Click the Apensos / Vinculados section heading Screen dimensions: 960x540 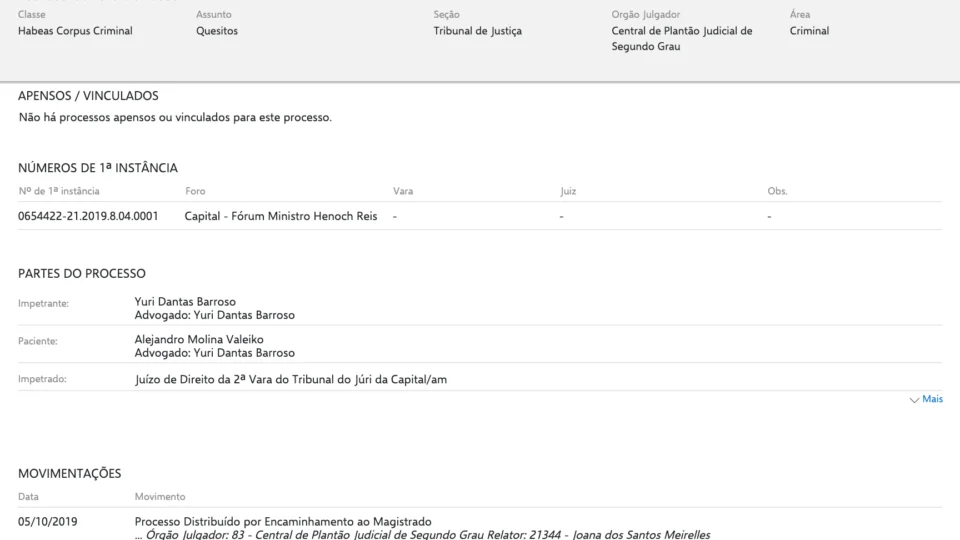click(88, 96)
